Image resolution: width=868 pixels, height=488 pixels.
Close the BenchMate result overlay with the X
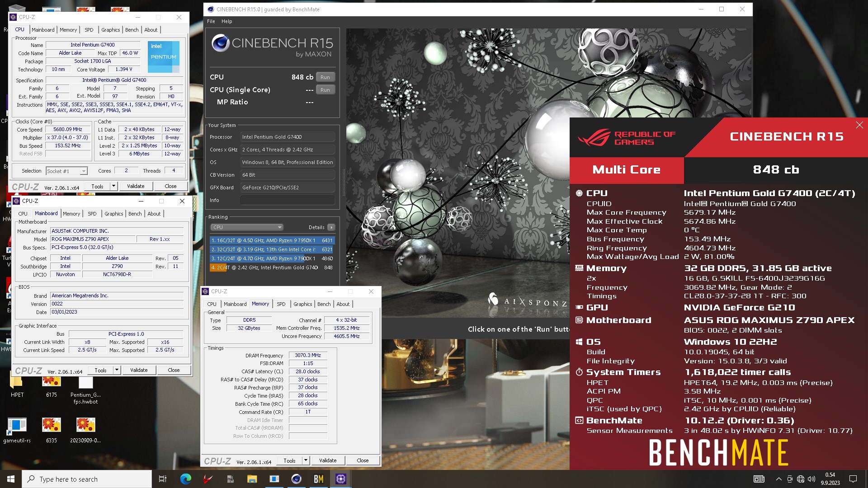[x=859, y=125]
